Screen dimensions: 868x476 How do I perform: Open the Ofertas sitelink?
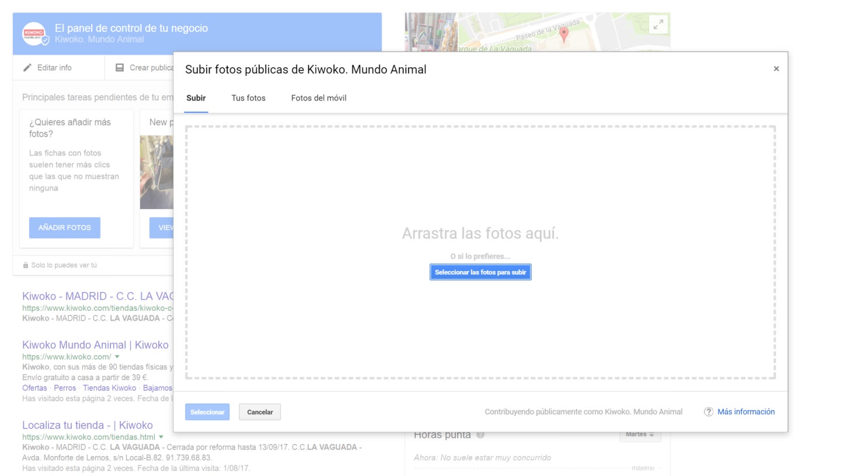(34, 388)
